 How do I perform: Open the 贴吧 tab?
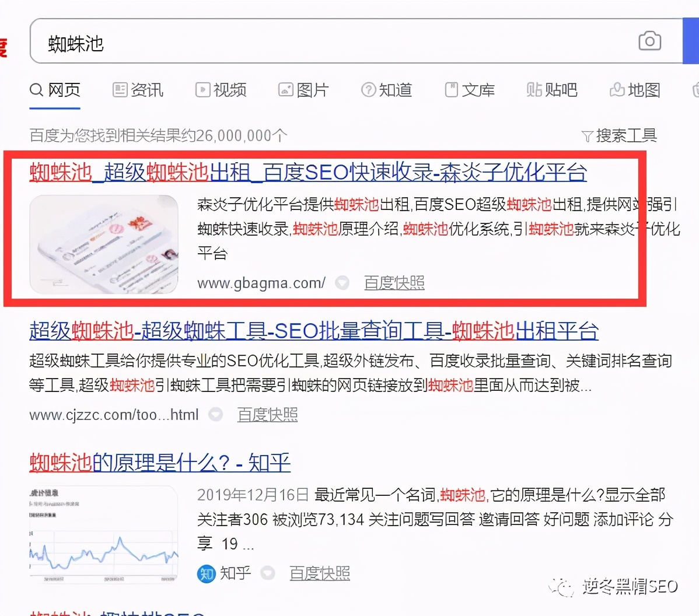coord(552,90)
